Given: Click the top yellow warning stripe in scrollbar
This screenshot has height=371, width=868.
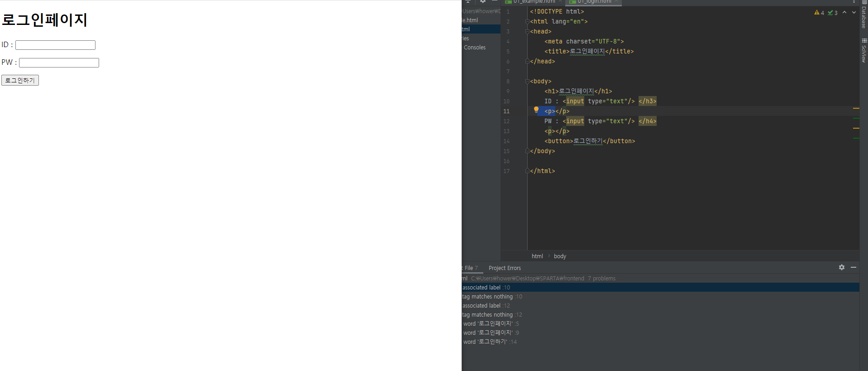Looking at the screenshot, I should 856,109.
